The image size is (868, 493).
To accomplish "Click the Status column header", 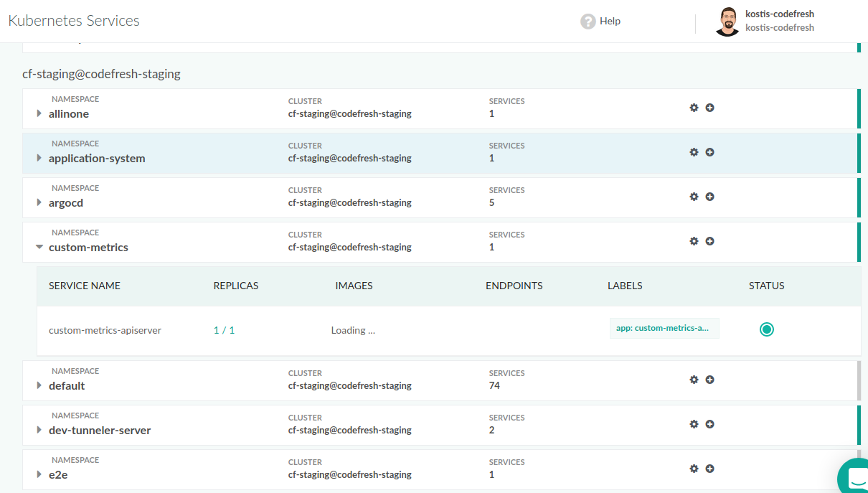I will tap(766, 286).
